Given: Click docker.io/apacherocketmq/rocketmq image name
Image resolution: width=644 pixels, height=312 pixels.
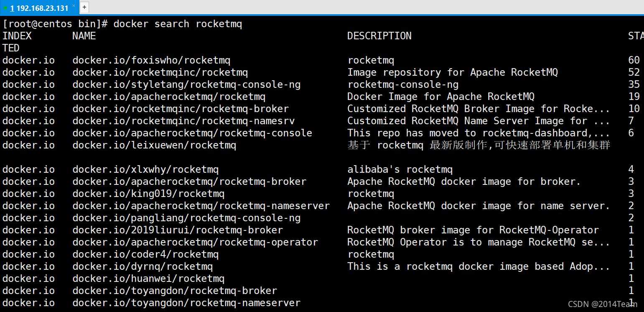Looking at the screenshot, I should coord(169,97).
